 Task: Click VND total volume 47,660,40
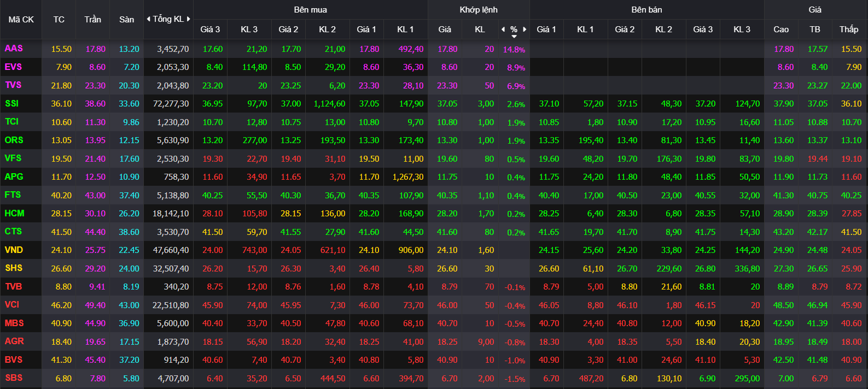point(171,250)
